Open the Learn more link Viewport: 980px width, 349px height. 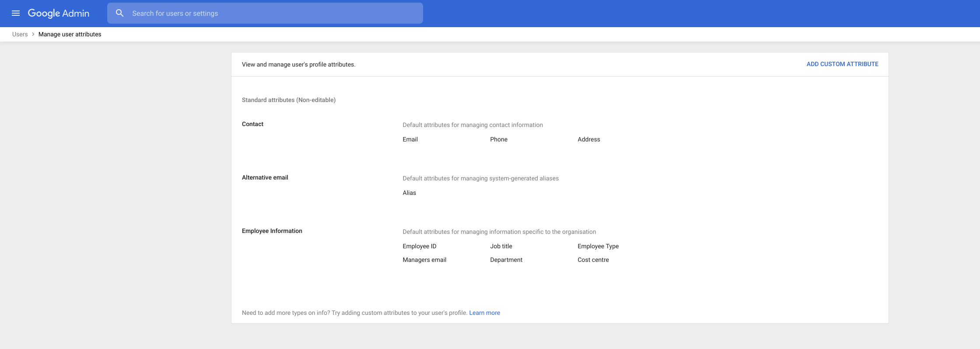(x=484, y=313)
